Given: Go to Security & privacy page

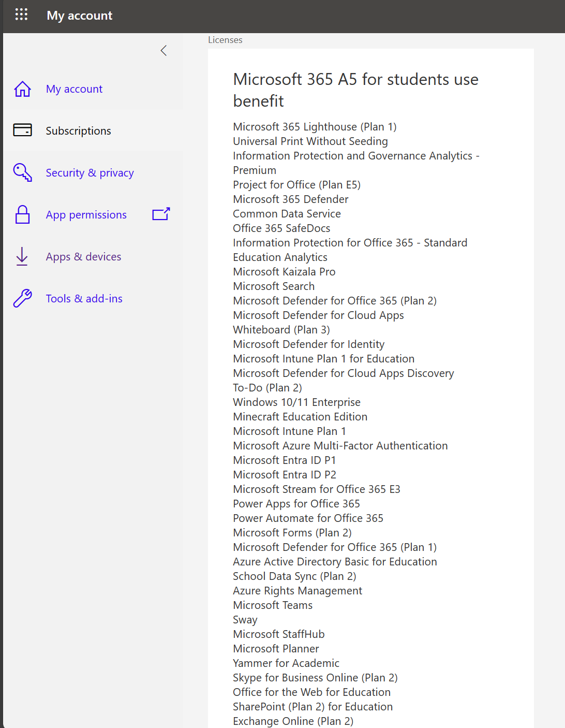Looking at the screenshot, I should [90, 173].
